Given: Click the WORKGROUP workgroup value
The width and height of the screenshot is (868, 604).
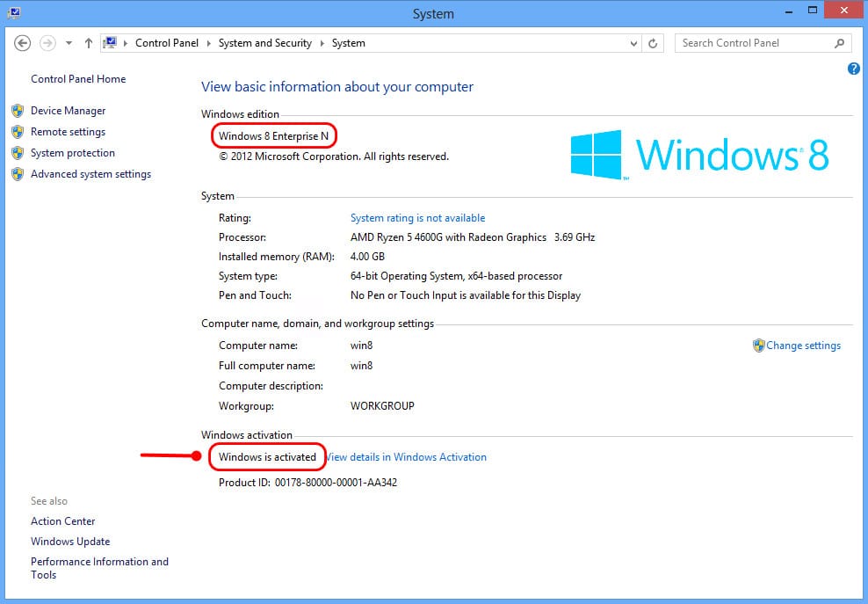Looking at the screenshot, I should coord(382,405).
